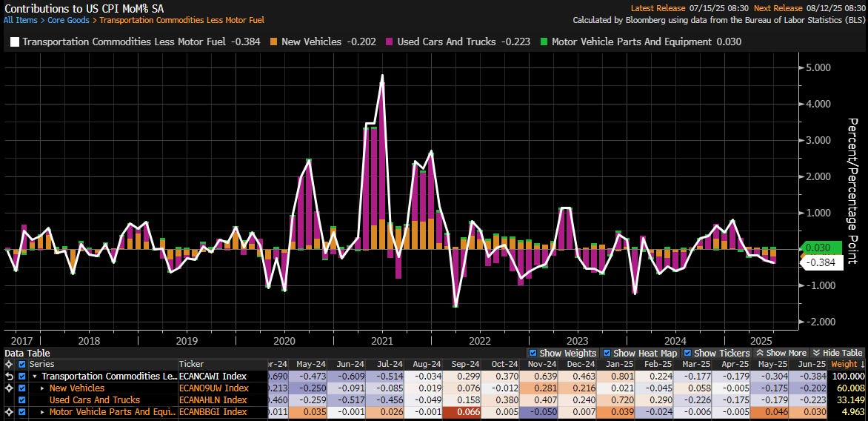868x421 pixels.
Task: Click Motor Vehicle Parts And Equi... series name
Action: pyautogui.click(x=112, y=411)
